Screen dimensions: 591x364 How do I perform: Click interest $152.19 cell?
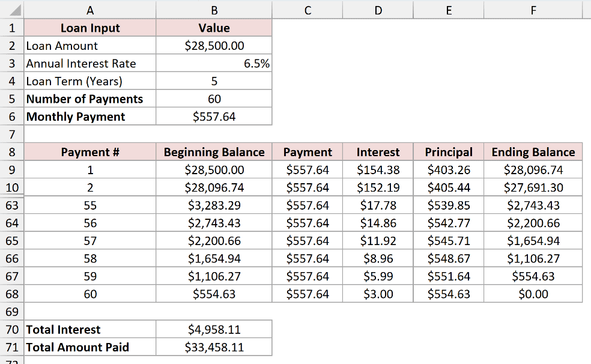click(378, 187)
